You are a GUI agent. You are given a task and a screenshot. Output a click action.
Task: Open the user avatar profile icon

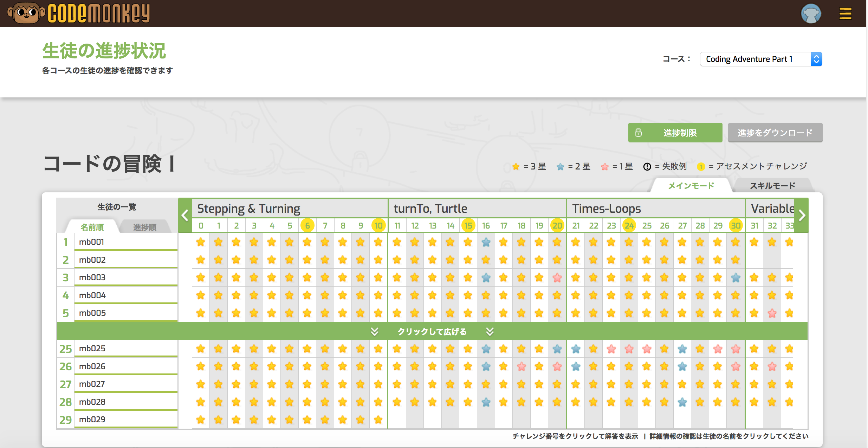coord(811,14)
